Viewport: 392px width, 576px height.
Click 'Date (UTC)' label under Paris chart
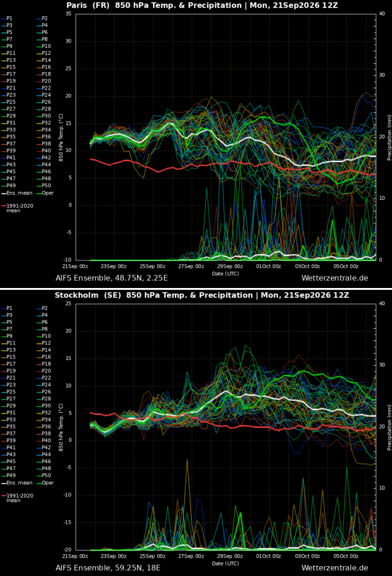point(226,274)
